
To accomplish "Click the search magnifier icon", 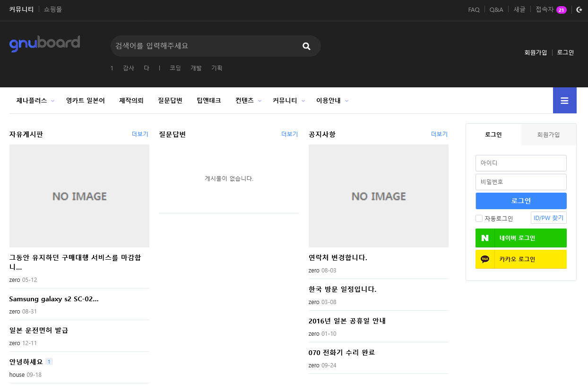I will (x=306, y=46).
